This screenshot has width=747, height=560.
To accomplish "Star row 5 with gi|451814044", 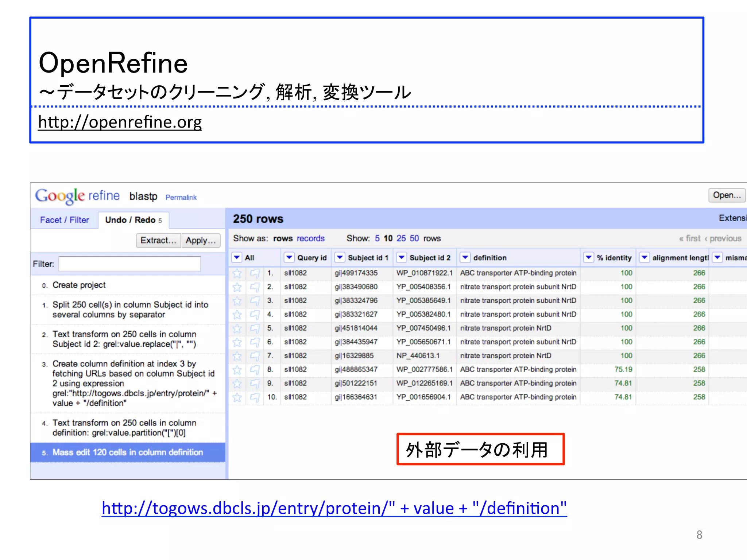I will point(237,328).
